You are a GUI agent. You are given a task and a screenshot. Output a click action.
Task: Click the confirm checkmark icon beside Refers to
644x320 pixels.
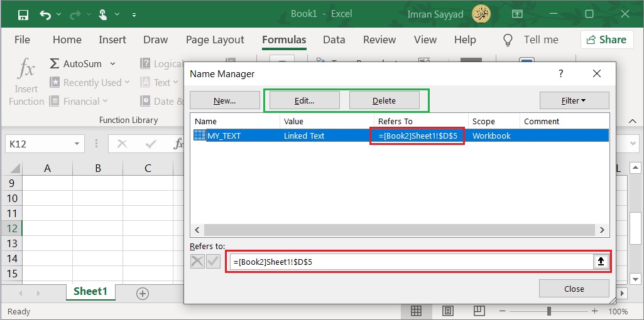click(x=213, y=261)
